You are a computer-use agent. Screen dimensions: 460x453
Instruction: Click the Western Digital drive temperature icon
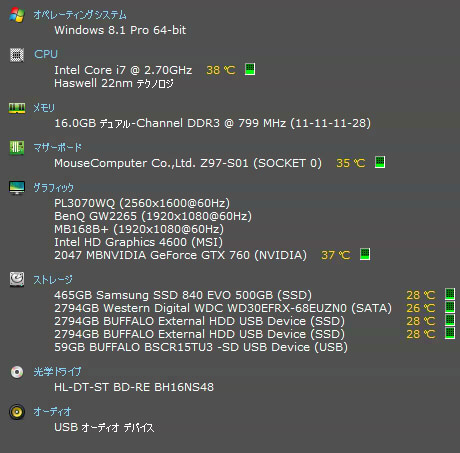click(x=450, y=307)
